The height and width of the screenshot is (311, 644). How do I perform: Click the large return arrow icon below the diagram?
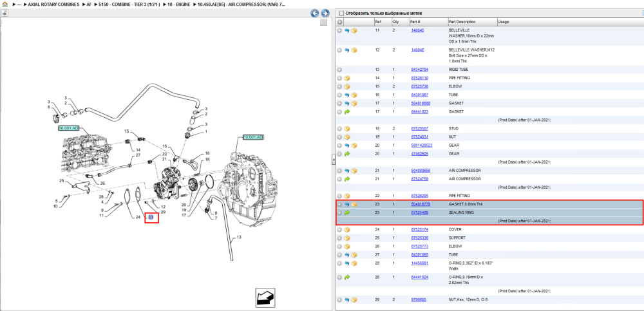(x=265, y=297)
